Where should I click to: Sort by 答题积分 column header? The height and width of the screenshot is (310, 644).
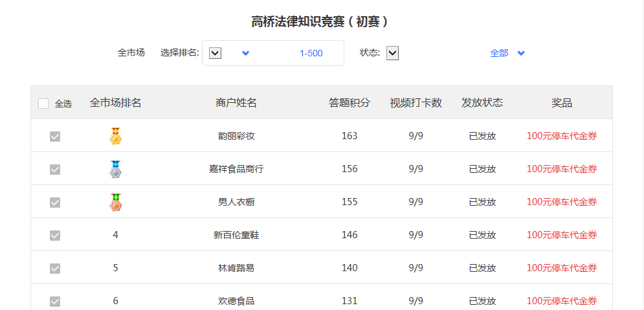point(350,103)
